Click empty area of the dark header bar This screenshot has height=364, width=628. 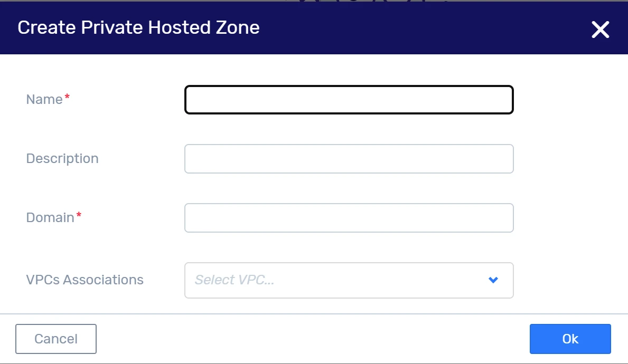[423, 27]
